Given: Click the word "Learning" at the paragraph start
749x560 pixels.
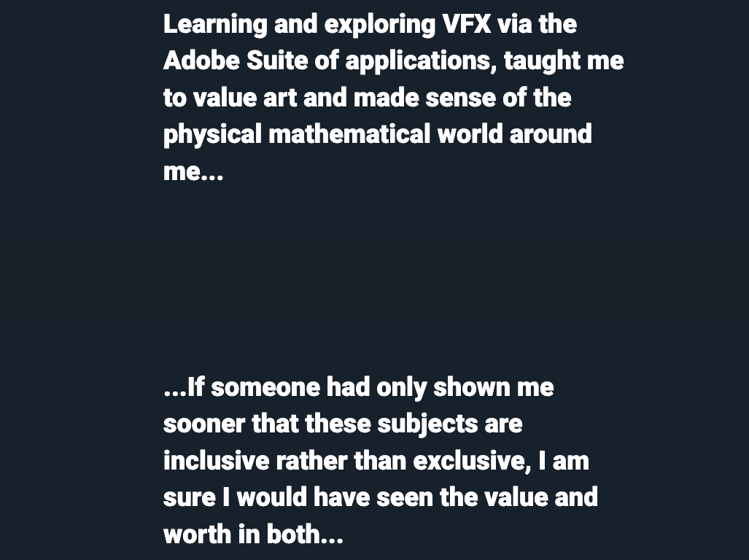Looking at the screenshot, I should (215, 25).
